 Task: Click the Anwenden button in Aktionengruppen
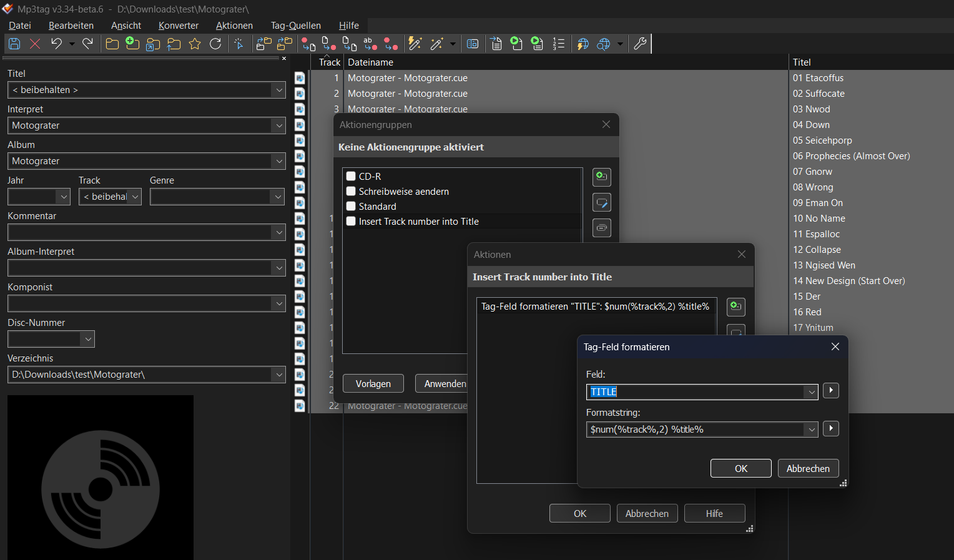coord(442,383)
